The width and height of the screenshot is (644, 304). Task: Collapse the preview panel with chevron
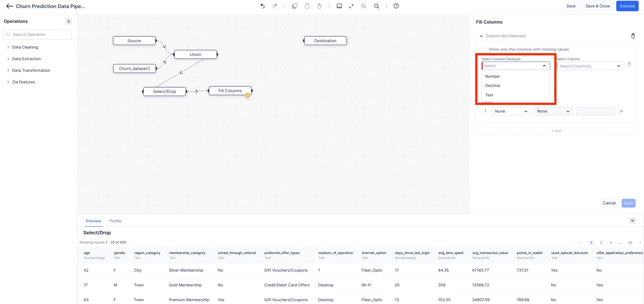point(632,221)
